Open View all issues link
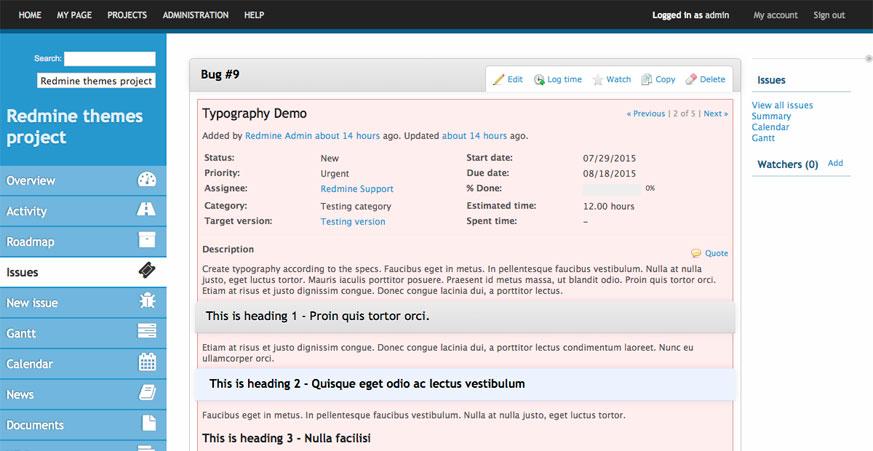The height and width of the screenshot is (451, 873). tap(782, 105)
